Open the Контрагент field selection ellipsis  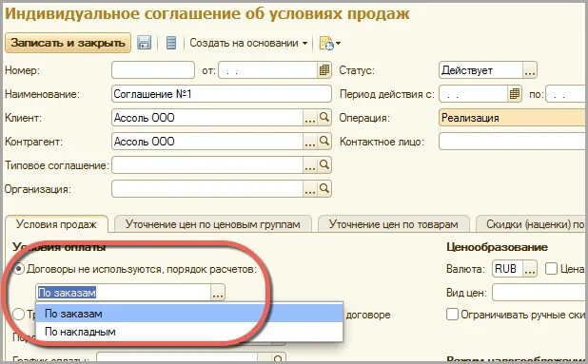tap(310, 142)
